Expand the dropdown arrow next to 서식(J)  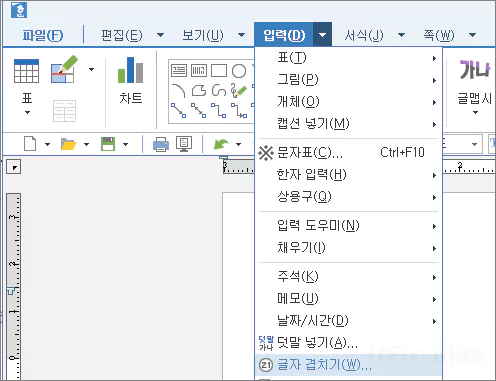coord(402,35)
